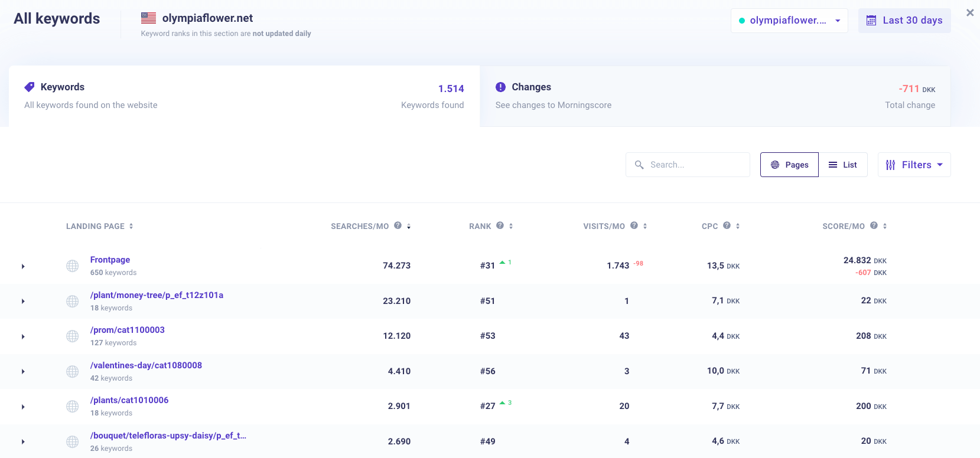Screen dimensions: 980x458
Task: Switch to Pages view
Action: [x=789, y=165]
